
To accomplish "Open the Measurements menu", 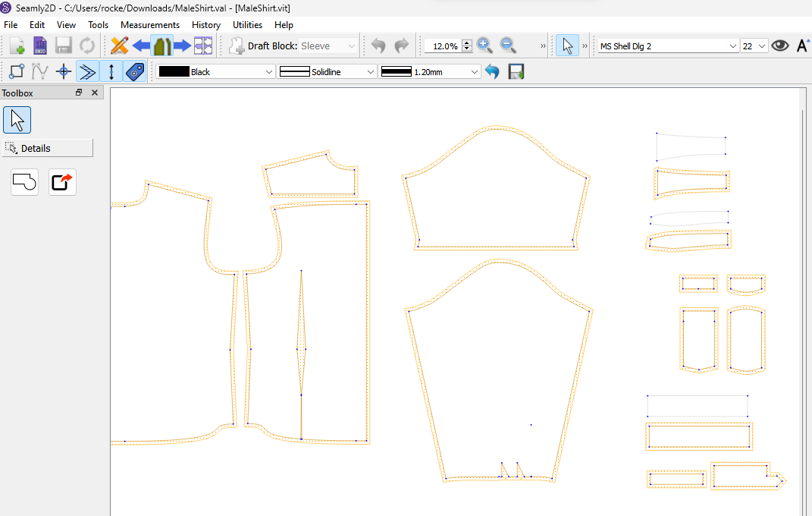I will pos(150,25).
